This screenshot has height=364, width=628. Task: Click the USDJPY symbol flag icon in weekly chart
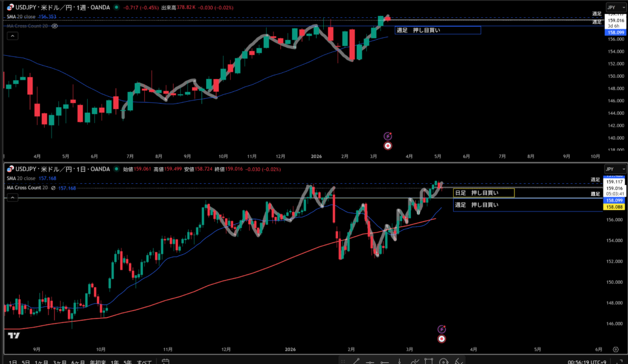9,7
